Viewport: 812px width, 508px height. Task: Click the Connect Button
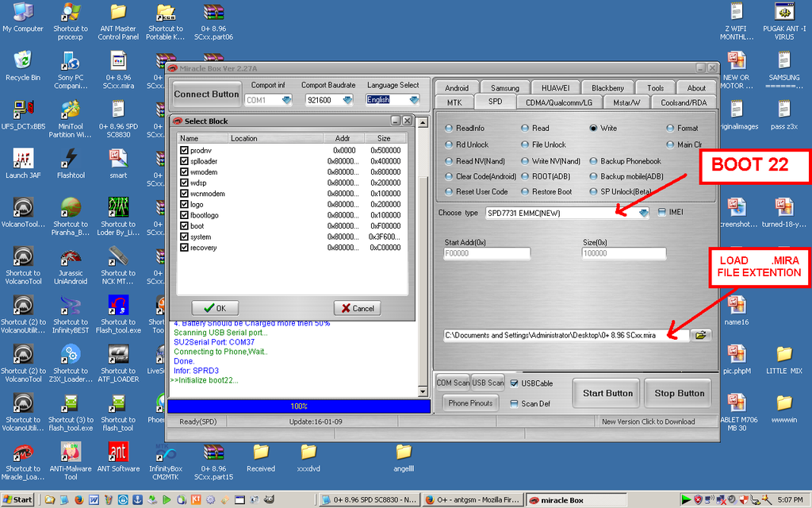(207, 94)
